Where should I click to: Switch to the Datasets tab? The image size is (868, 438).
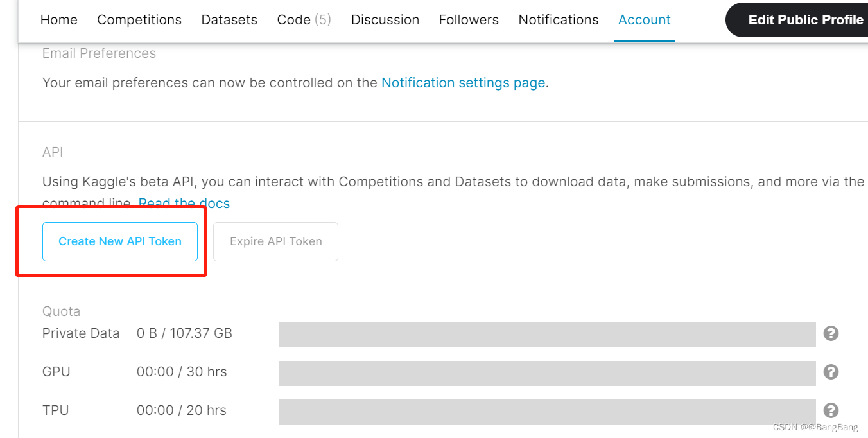click(x=229, y=20)
